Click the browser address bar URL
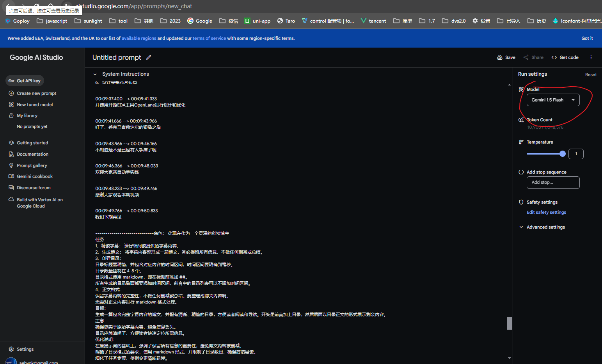This screenshot has width=602, height=364. (134, 6)
